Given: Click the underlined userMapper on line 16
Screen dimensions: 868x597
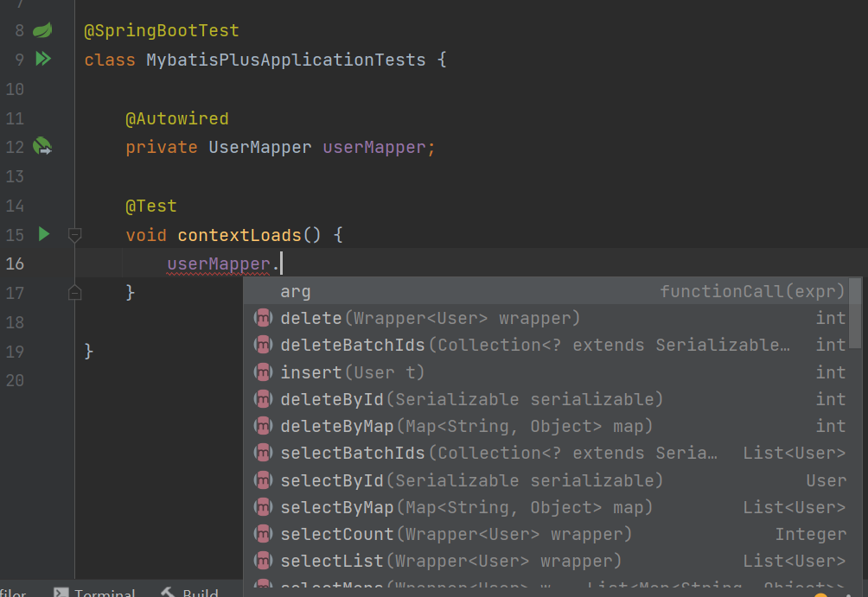Looking at the screenshot, I should pos(219,264).
